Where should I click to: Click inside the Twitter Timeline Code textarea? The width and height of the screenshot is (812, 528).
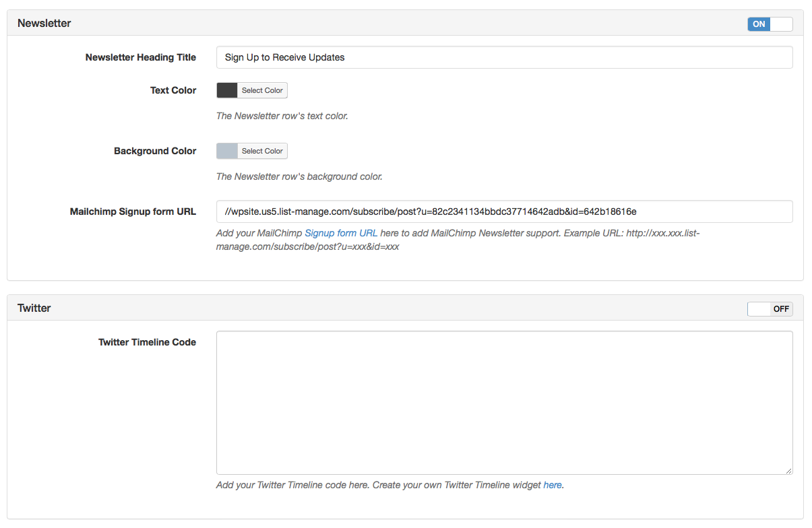(504, 403)
